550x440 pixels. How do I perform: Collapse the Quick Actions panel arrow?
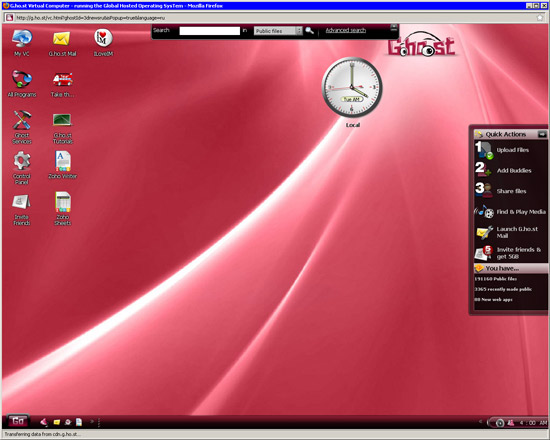pyautogui.click(x=542, y=134)
